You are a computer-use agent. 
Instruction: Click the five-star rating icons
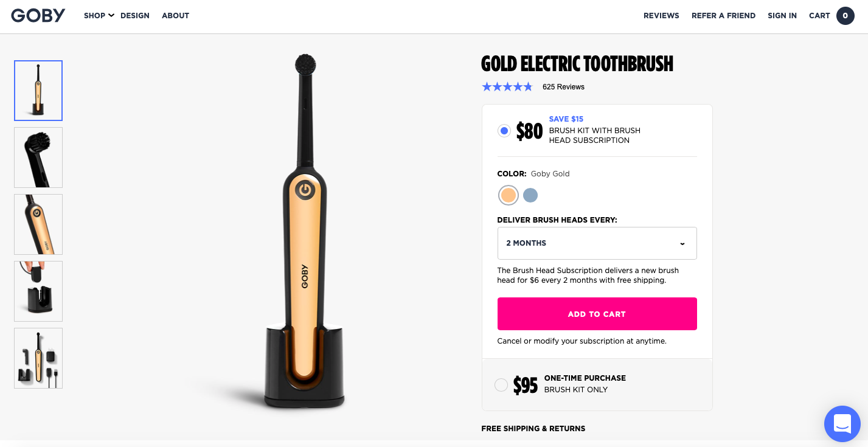[x=507, y=87]
